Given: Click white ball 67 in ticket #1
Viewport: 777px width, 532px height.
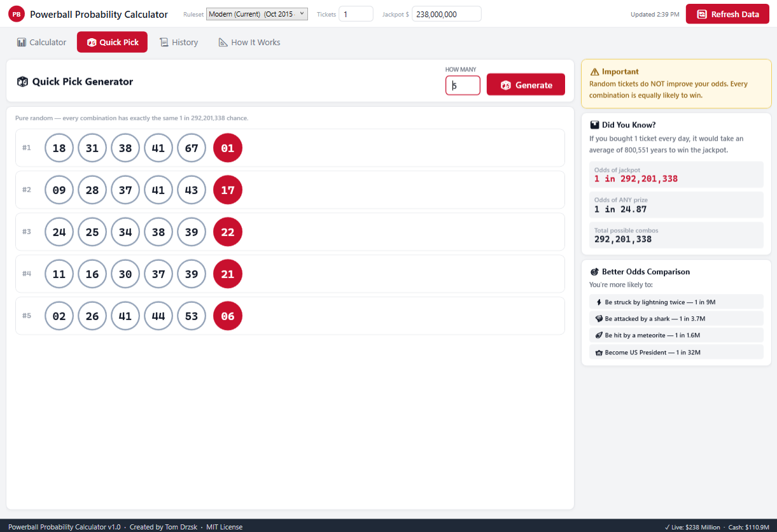Looking at the screenshot, I should click(x=192, y=148).
